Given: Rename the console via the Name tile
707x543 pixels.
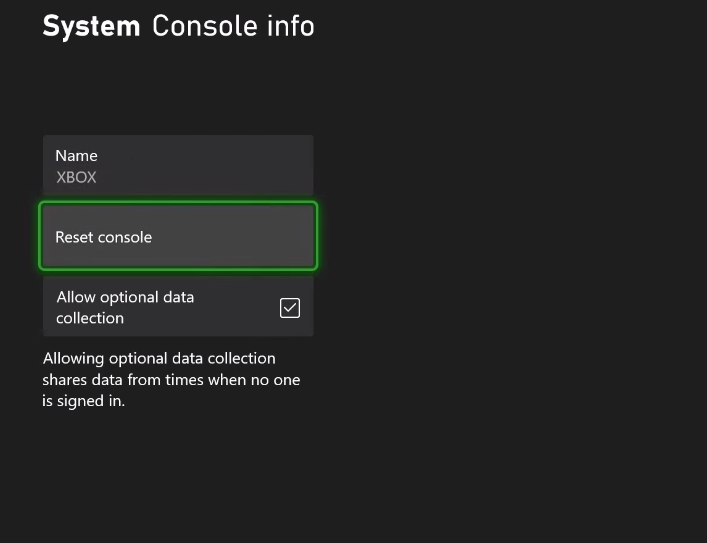Looking at the screenshot, I should 178,166.
